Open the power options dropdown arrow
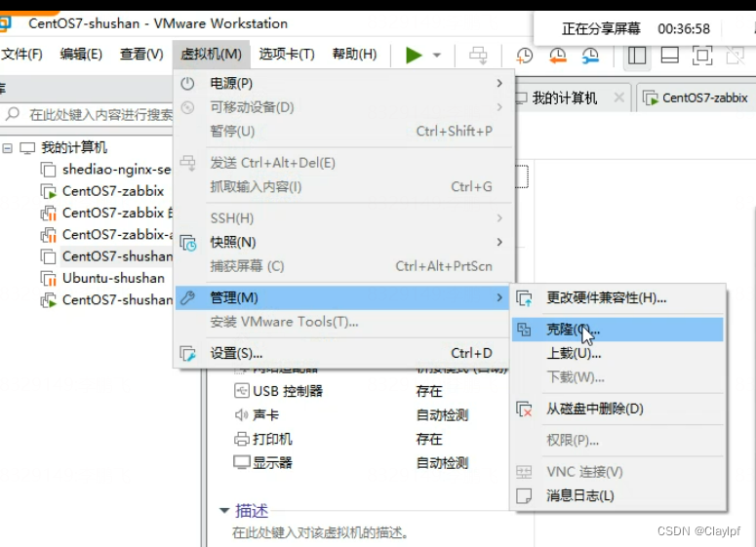756x547 pixels. 437,55
